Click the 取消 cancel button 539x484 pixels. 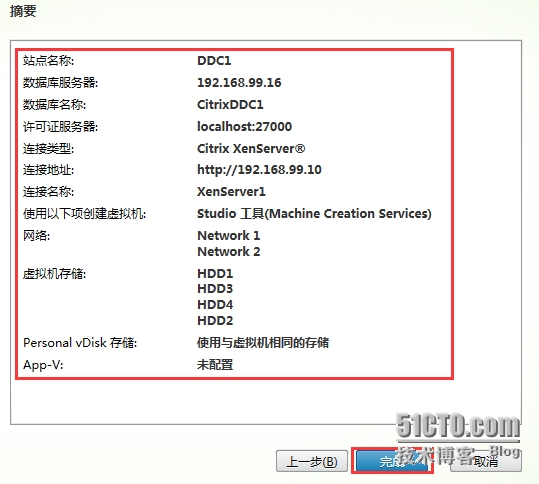pos(486,461)
